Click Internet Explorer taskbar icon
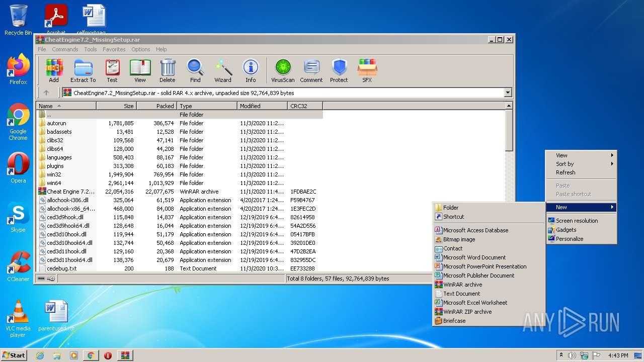Image resolution: width=644 pixels, height=362 pixels. click(40, 355)
